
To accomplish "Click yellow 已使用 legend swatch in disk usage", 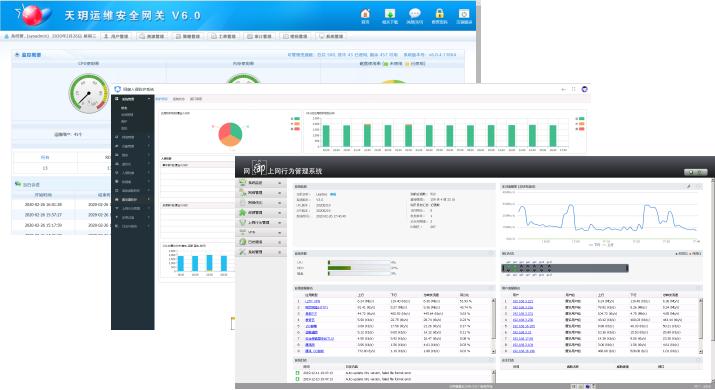I will click(407, 64).
